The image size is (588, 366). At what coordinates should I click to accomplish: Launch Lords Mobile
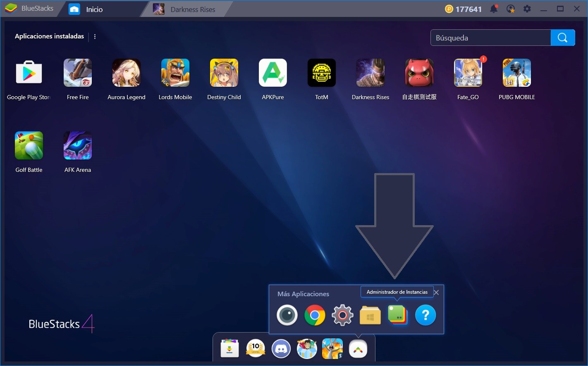(175, 73)
